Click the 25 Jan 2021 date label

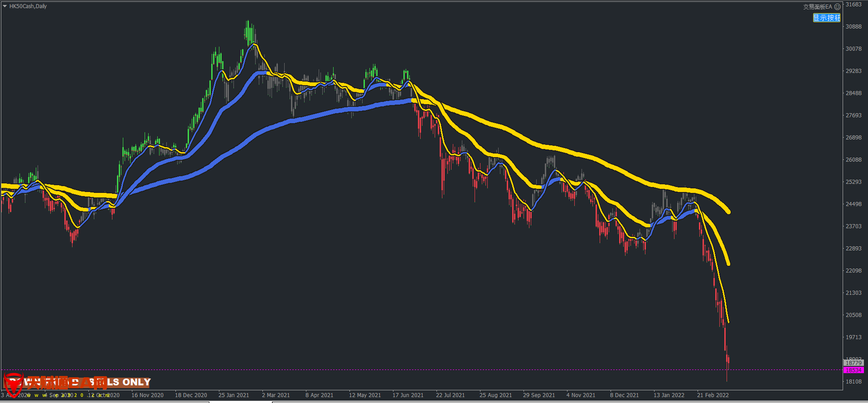(x=233, y=395)
